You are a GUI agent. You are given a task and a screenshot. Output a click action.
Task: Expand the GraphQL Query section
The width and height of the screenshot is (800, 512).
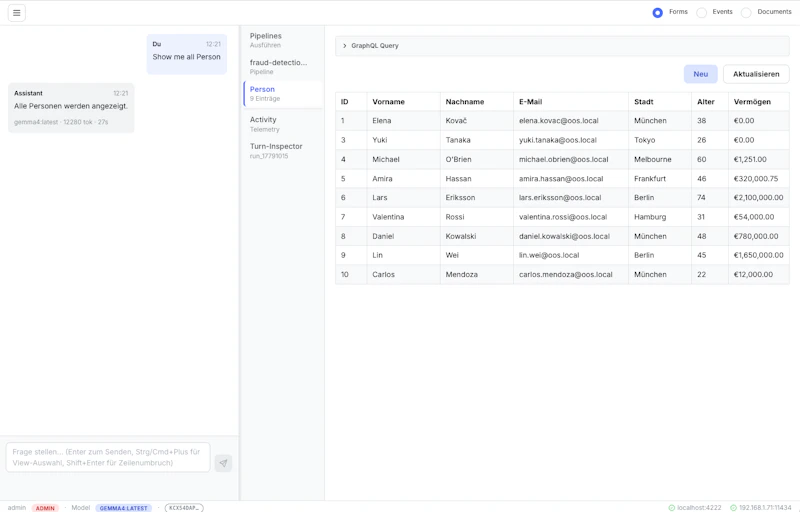click(562, 45)
